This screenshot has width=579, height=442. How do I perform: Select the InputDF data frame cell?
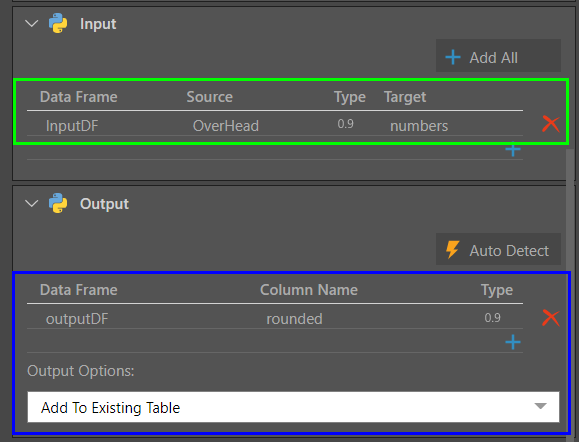72,126
